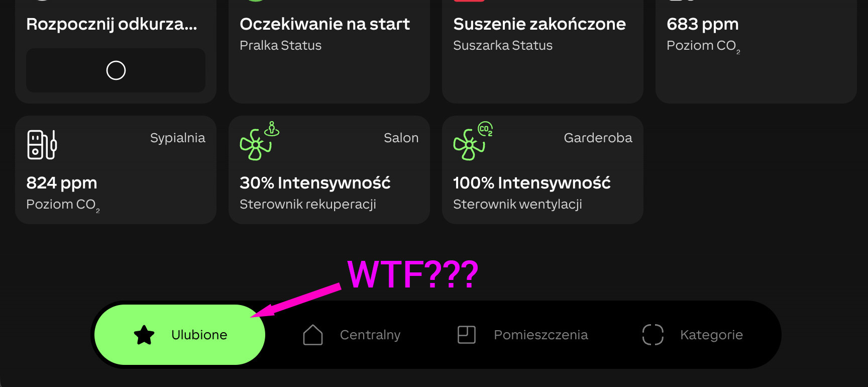Screen dimensions: 868x387
Task: Tap the CO2 fan icon in Garderoba card
Action: point(473,141)
